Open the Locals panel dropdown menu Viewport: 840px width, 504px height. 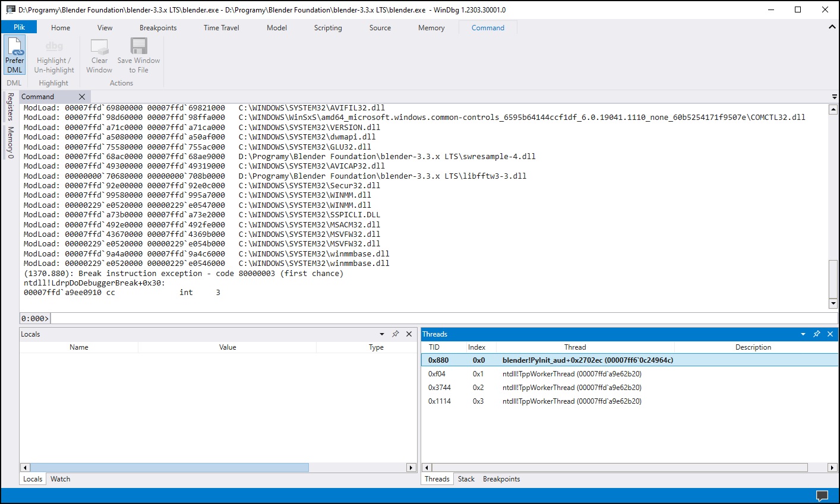[x=382, y=334]
